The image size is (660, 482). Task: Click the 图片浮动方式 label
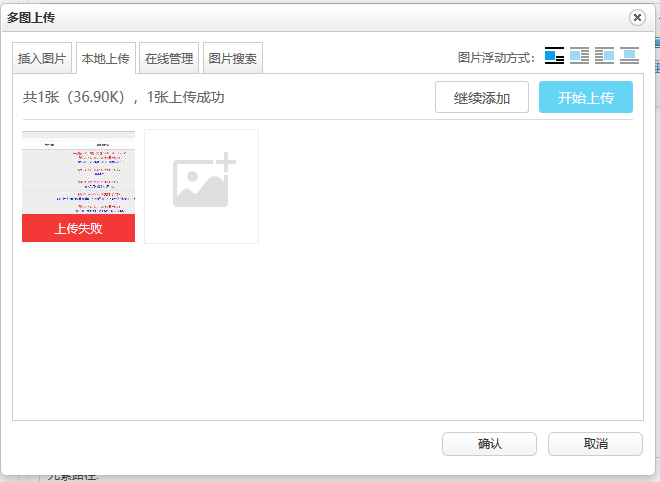click(496, 58)
